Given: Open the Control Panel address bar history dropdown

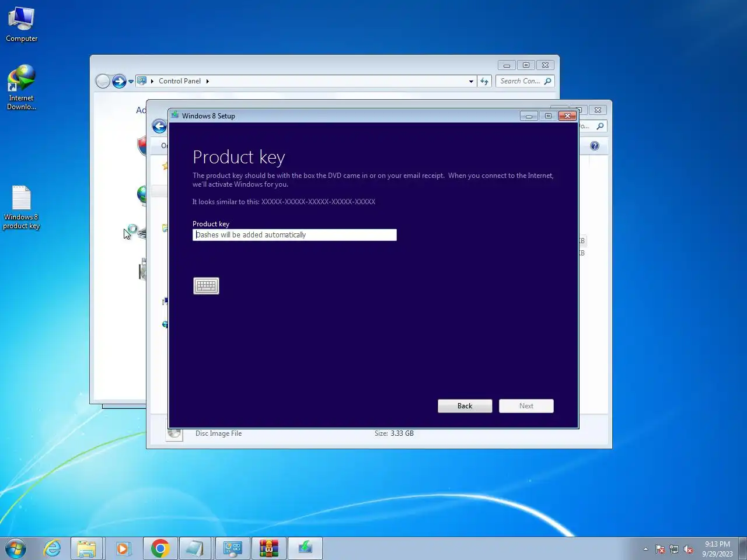Looking at the screenshot, I should pyautogui.click(x=471, y=81).
